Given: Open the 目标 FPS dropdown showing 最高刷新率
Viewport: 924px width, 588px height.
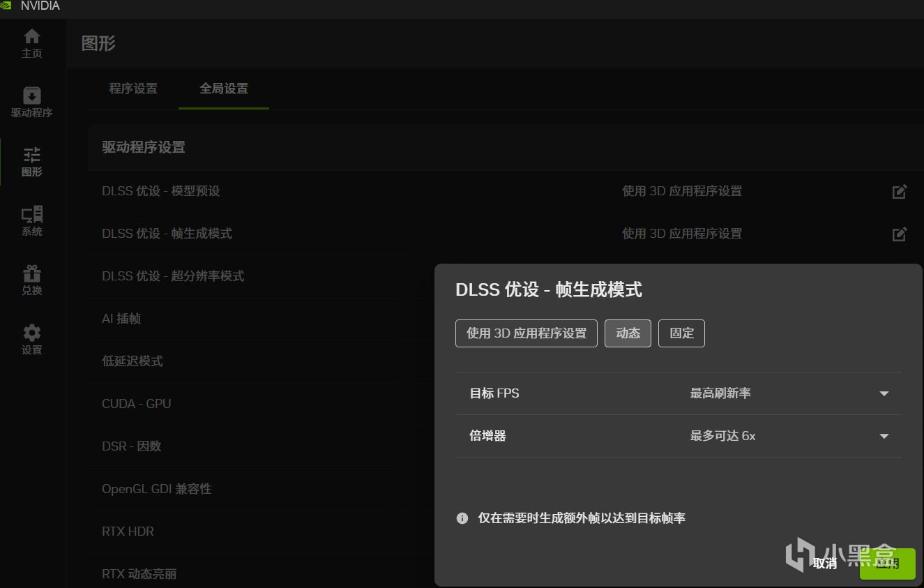Looking at the screenshot, I should 789,393.
